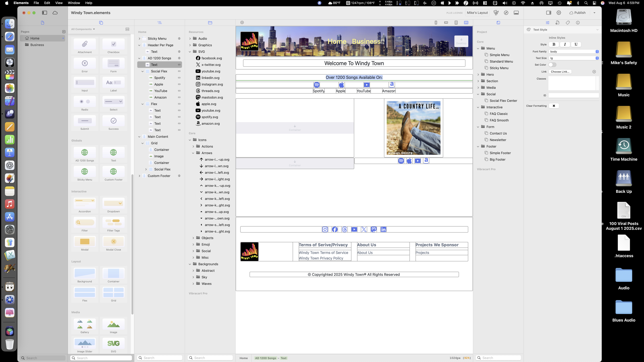
Task: Open the Help menu
Action: coord(89,3)
